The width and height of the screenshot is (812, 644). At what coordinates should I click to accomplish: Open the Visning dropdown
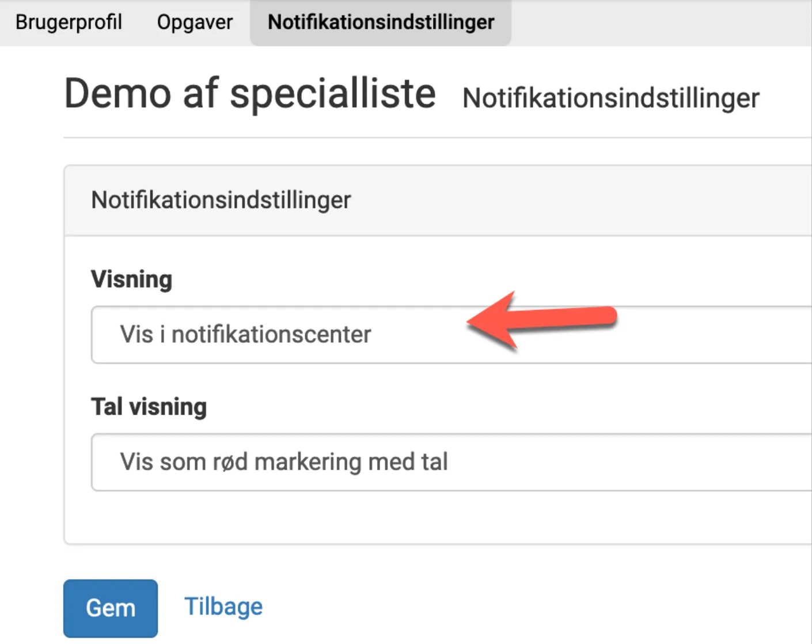449,335
